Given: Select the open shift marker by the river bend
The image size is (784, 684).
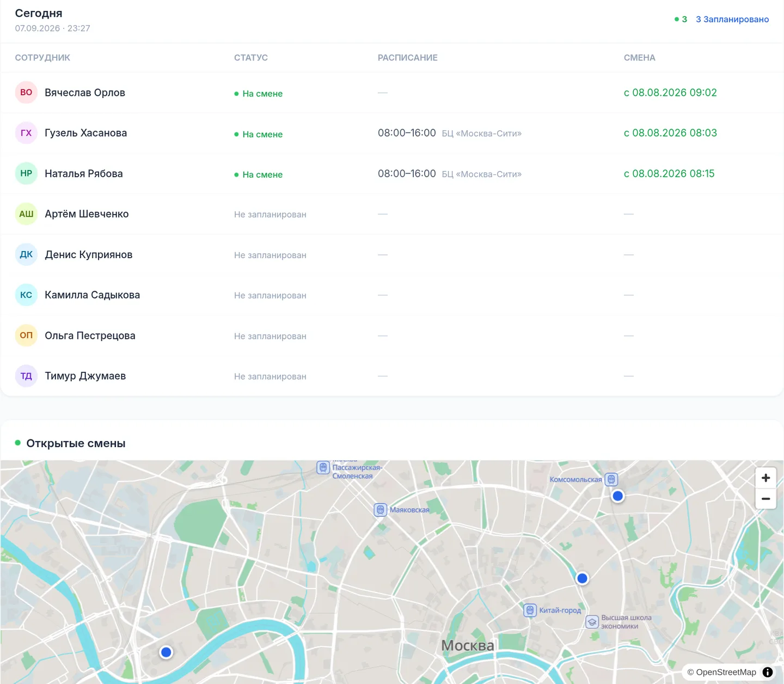Looking at the screenshot, I should pyautogui.click(x=166, y=652).
